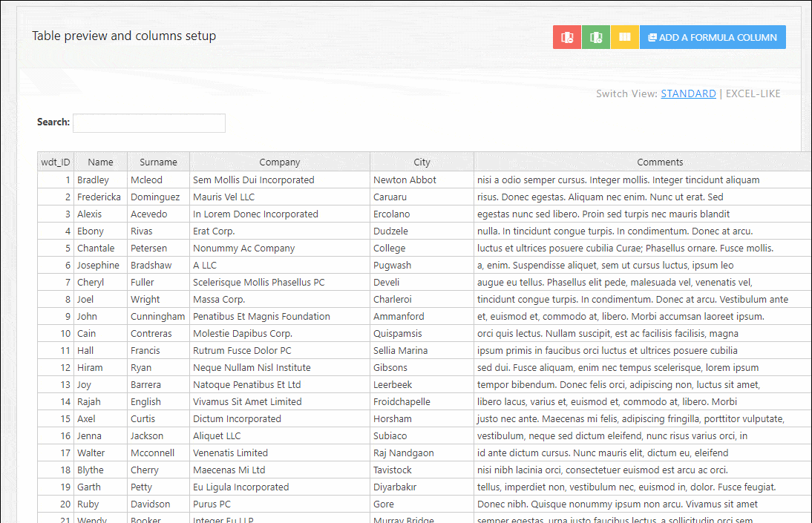Click Add a Formula Column button
Screen dimensions: 812x523
pyautogui.click(x=713, y=37)
